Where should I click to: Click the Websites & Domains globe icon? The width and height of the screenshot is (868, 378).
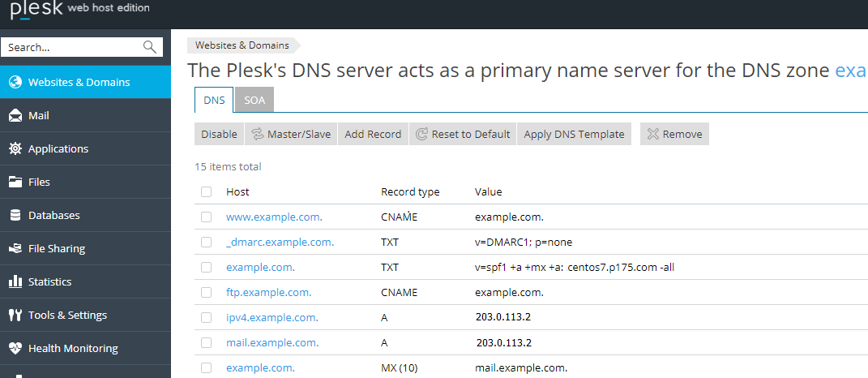point(15,82)
